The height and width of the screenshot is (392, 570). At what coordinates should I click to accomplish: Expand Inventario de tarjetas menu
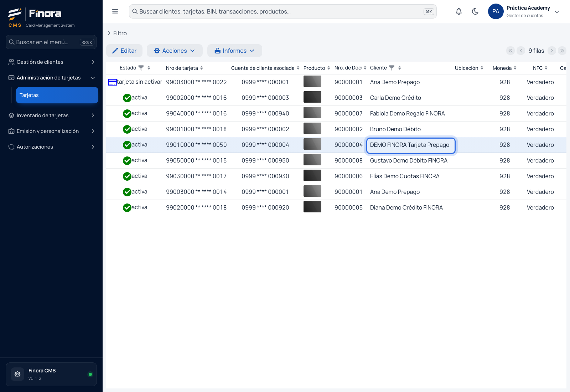(x=51, y=115)
